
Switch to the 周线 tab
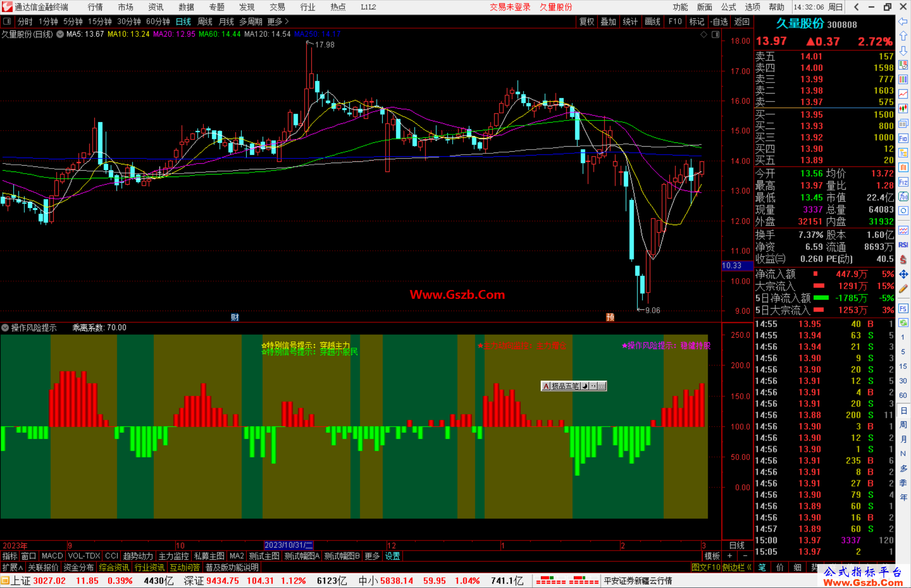(x=205, y=21)
